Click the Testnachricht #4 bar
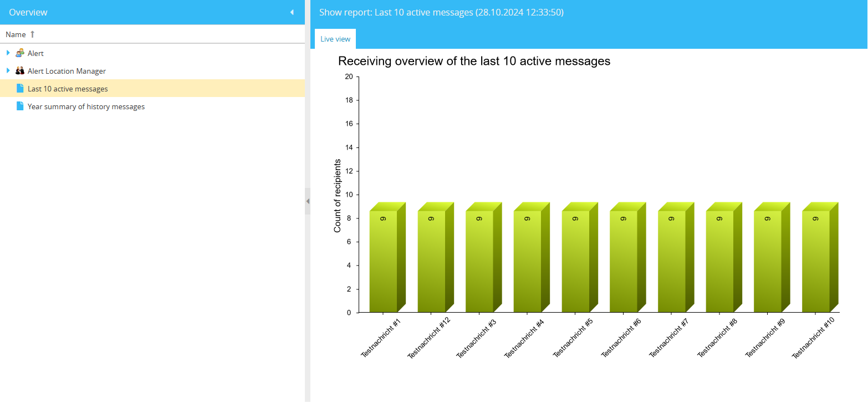Screen dimensions: 868x403 coord(532,257)
